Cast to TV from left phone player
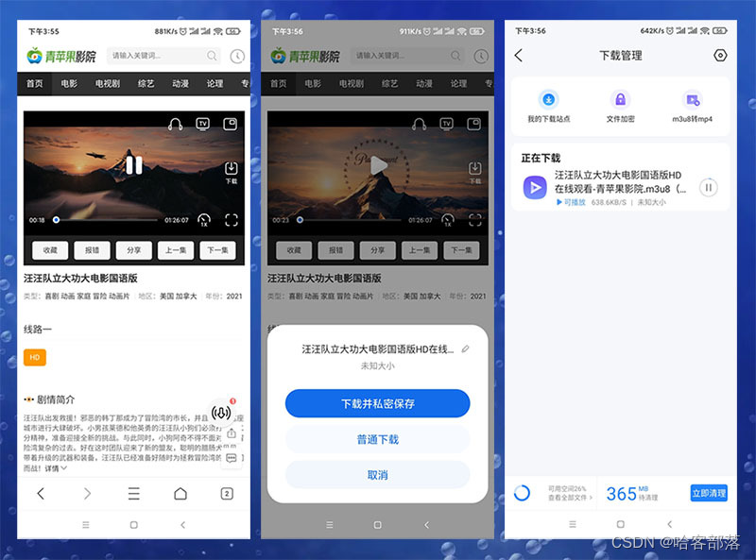Image resolution: width=756 pixels, height=560 pixels. pos(203,124)
